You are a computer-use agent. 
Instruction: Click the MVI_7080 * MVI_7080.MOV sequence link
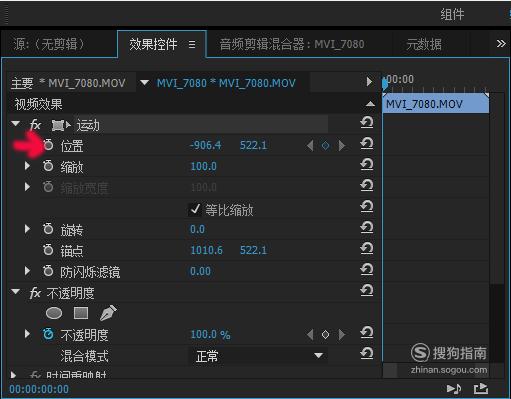pyautogui.click(x=226, y=83)
